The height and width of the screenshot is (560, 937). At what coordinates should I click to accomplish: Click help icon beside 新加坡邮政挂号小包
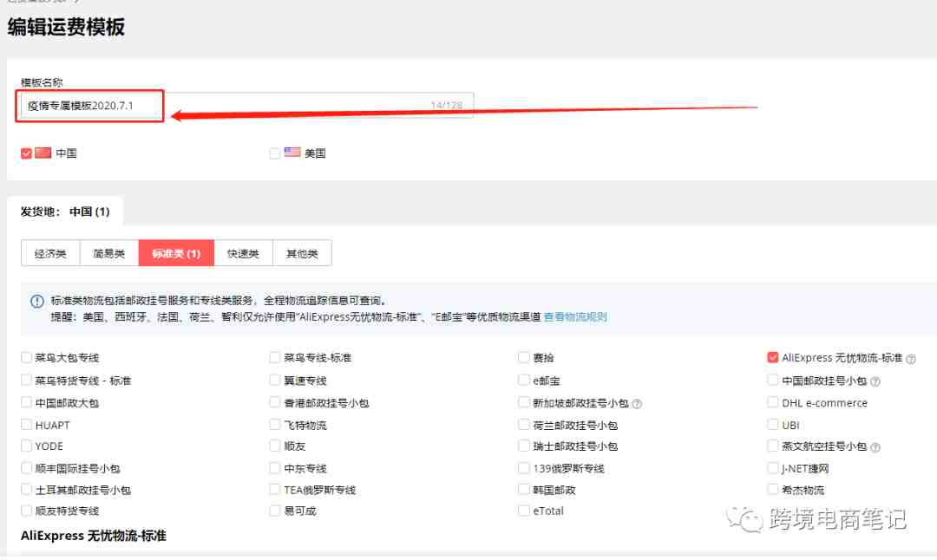point(637,404)
